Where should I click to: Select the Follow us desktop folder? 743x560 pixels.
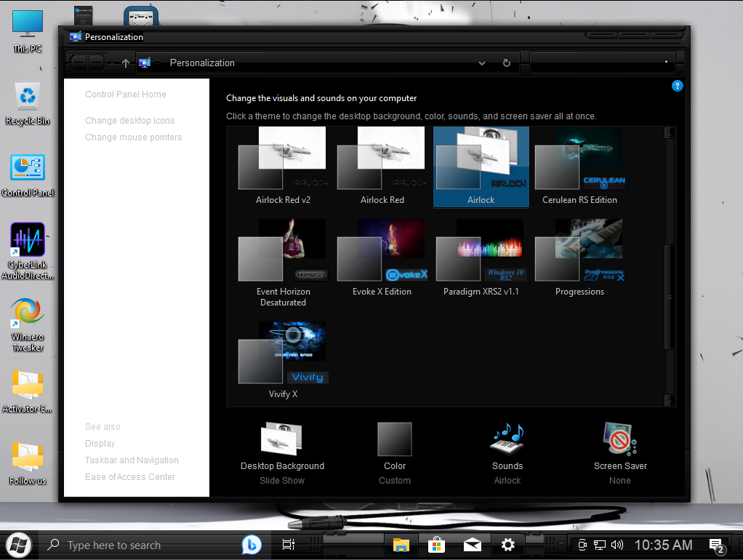click(x=28, y=464)
